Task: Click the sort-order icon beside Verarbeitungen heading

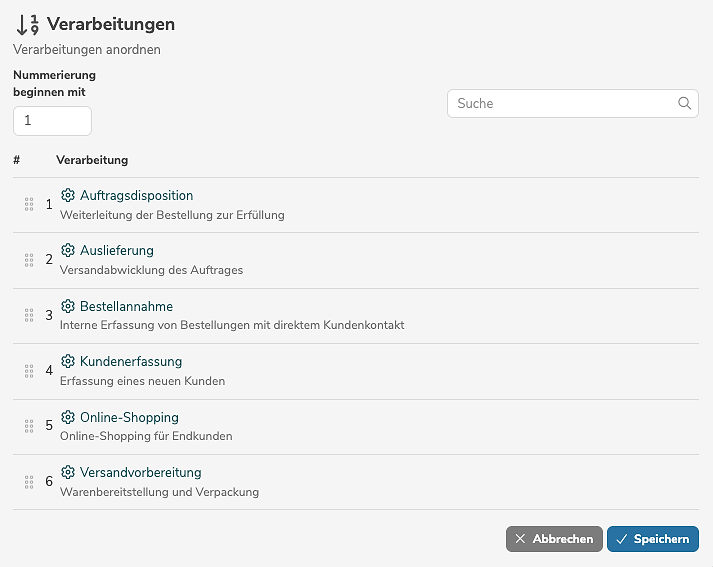Action: [27, 24]
